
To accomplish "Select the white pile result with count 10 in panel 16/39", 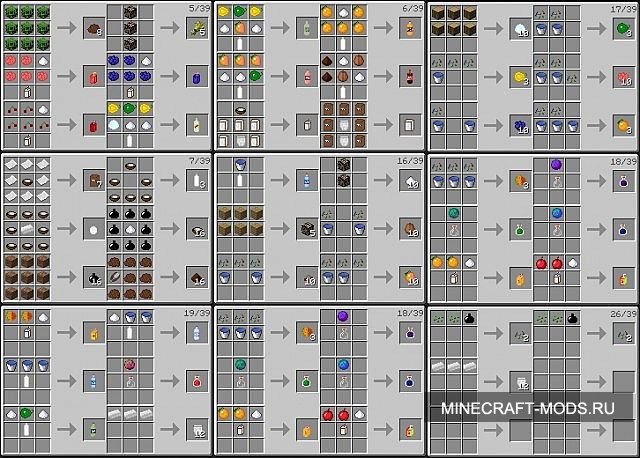I will coord(410,180).
